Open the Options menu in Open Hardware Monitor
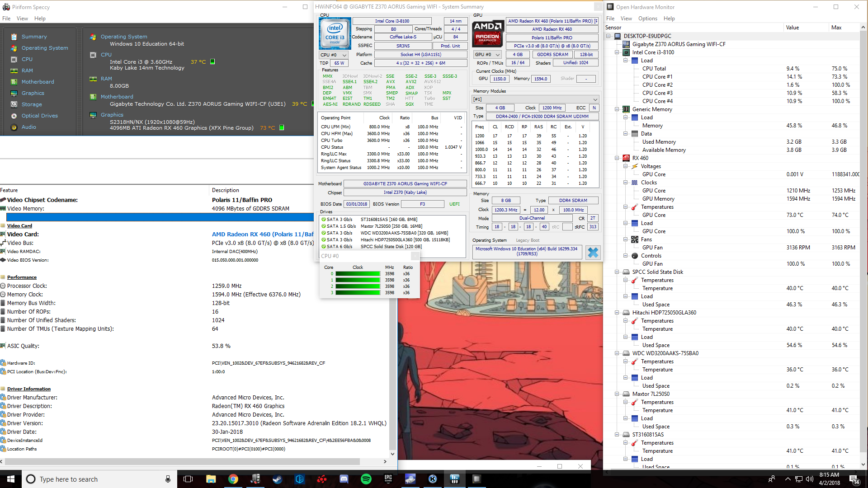This screenshot has width=868, height=488. coord(647,19)
